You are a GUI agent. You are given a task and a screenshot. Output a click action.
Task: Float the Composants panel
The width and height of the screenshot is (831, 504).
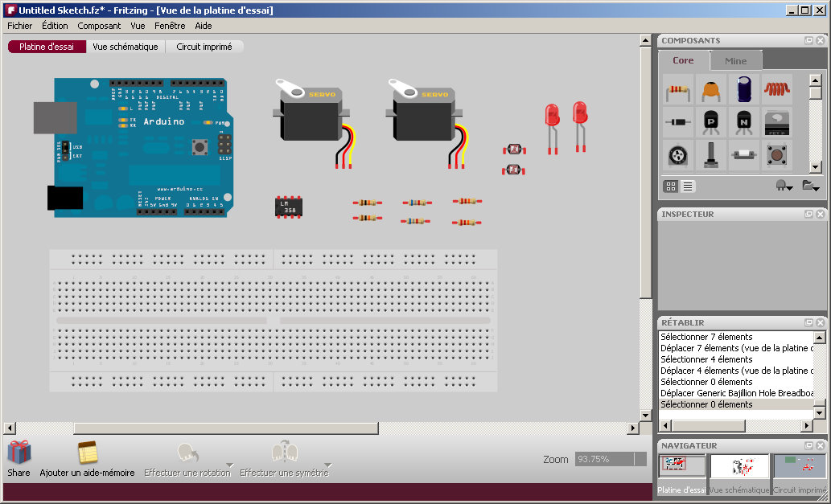808,40
